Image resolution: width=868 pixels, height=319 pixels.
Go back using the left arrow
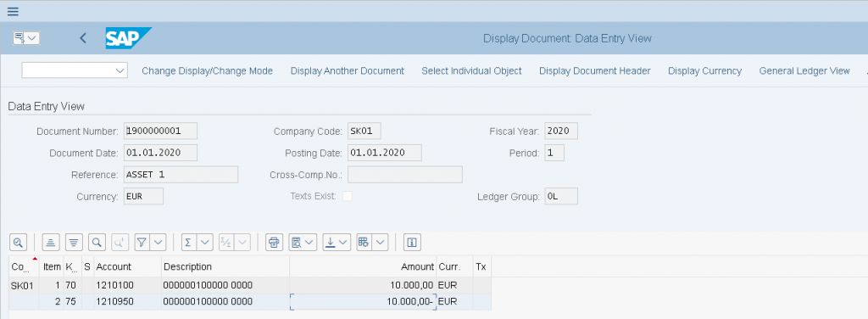[x=83, y=38]
